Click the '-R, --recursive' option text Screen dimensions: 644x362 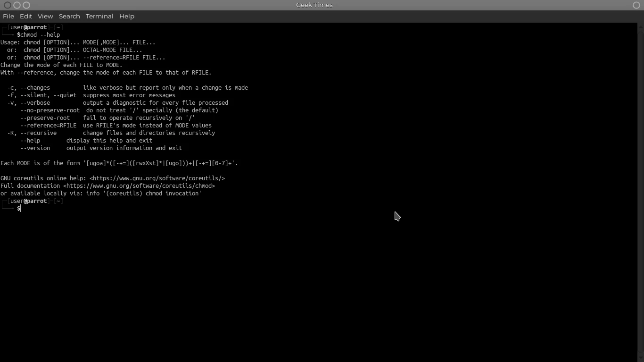[32, 133]
